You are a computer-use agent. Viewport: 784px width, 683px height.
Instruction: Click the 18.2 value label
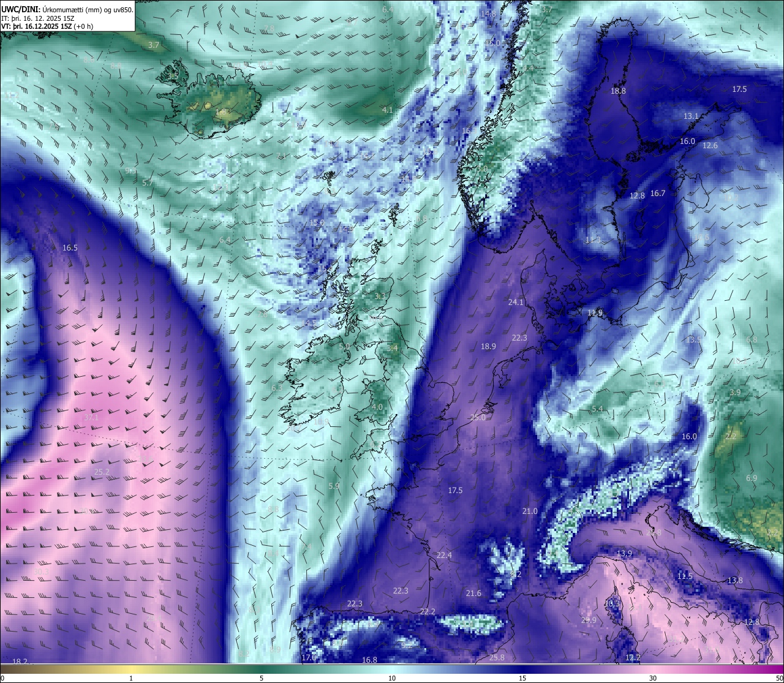(20, 661)
